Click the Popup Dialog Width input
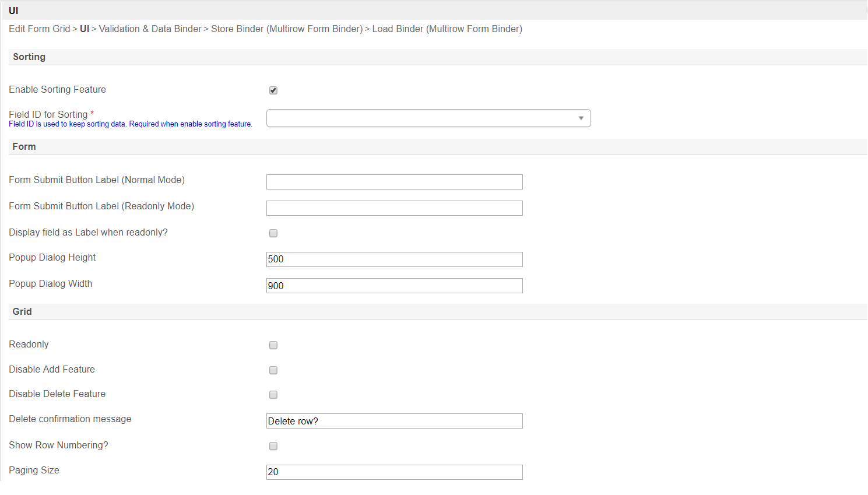868x495 pixels. pyautogui.click(x=394, y=286)
